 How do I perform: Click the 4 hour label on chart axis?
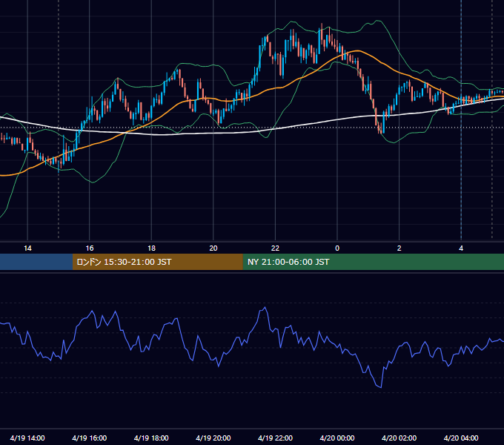click(x=461, y=248)
